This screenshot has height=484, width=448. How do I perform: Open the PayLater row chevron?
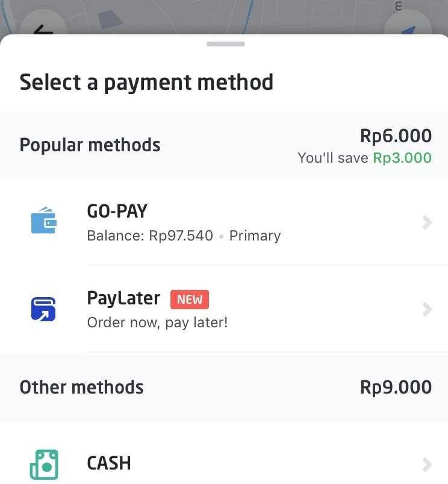pos(427,309)
